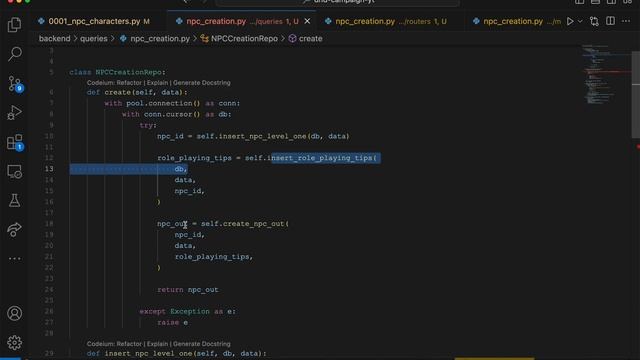Open editor More Actions ellipsis
The height and width of the screenshot is (360, 640).
point(626,21)
